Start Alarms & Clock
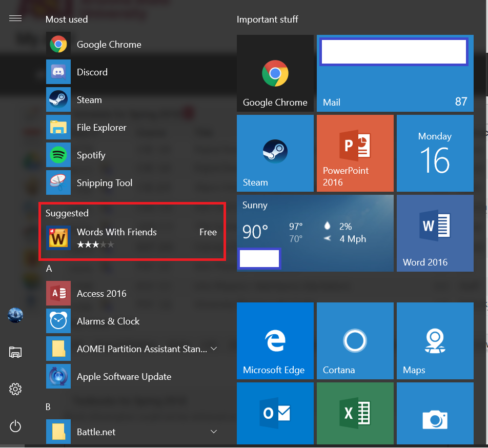This screenshot has height=448, width=488. point(108,321)
